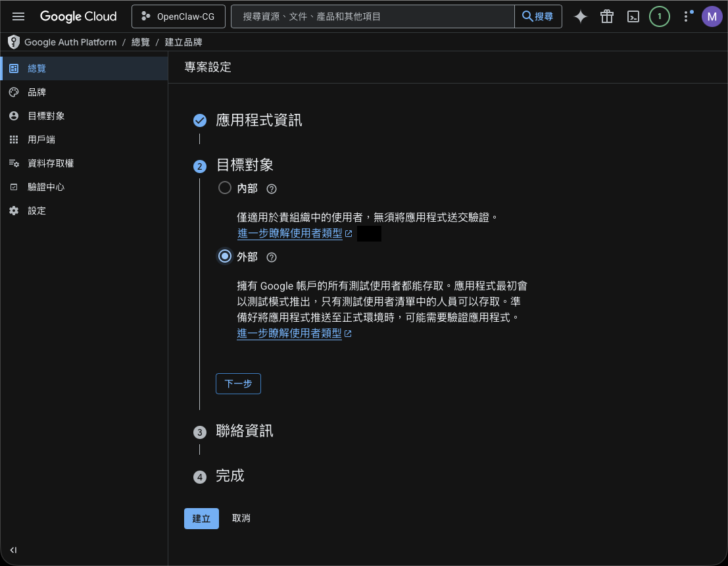Open the gift free trial icon

coord(606,17)
